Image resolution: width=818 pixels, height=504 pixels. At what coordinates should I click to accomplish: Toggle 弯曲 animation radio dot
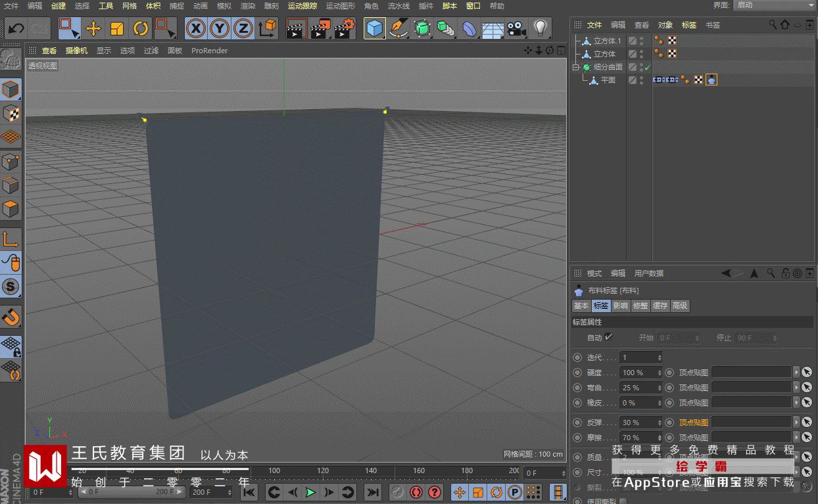click(577, 388)
